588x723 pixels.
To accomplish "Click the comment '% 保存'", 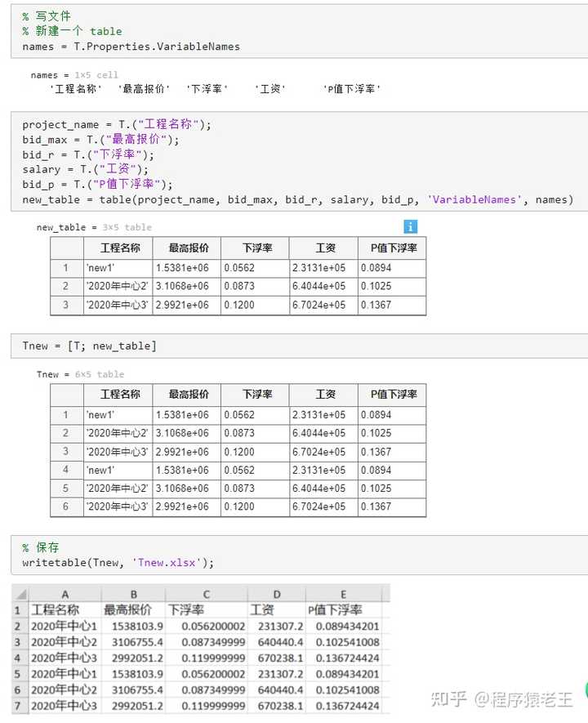I will (41, 547).
